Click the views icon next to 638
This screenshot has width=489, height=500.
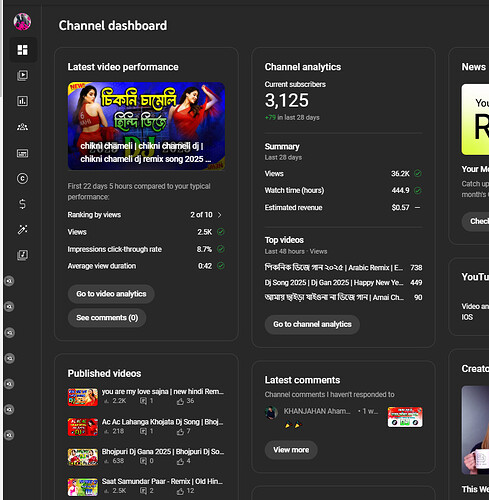pos(106,461)
